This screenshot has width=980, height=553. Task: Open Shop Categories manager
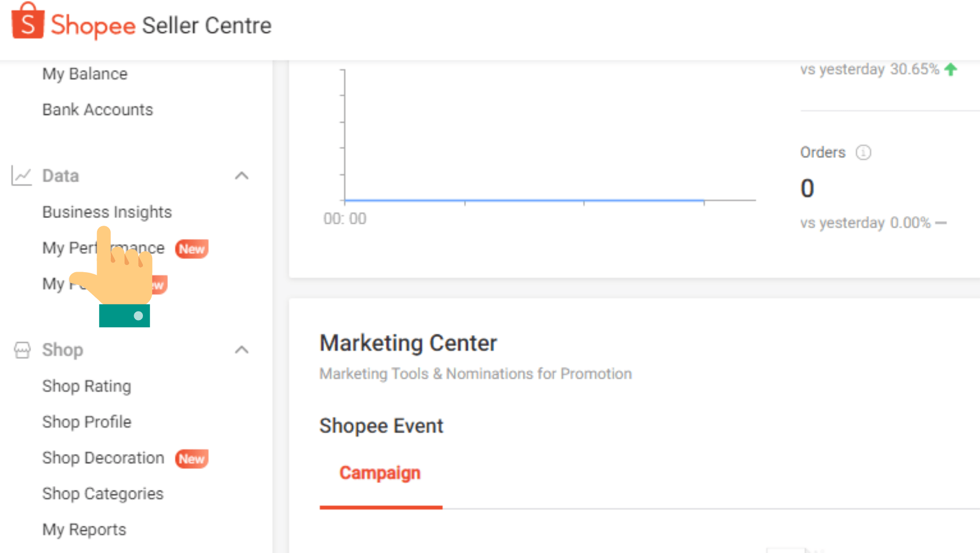pyautogui.click(x=101, y=494)
